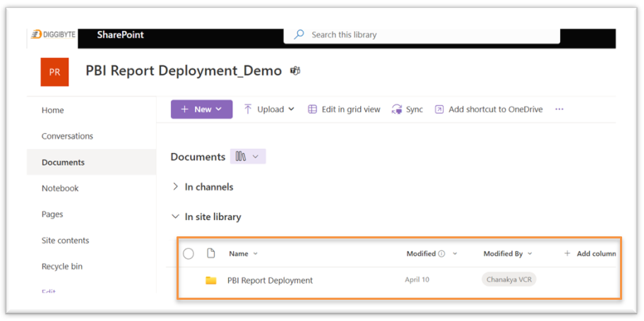The width and height of the screenshot is (644, 321).
Task: Click the library view icon next to Documents
Action: pos(241,157)
